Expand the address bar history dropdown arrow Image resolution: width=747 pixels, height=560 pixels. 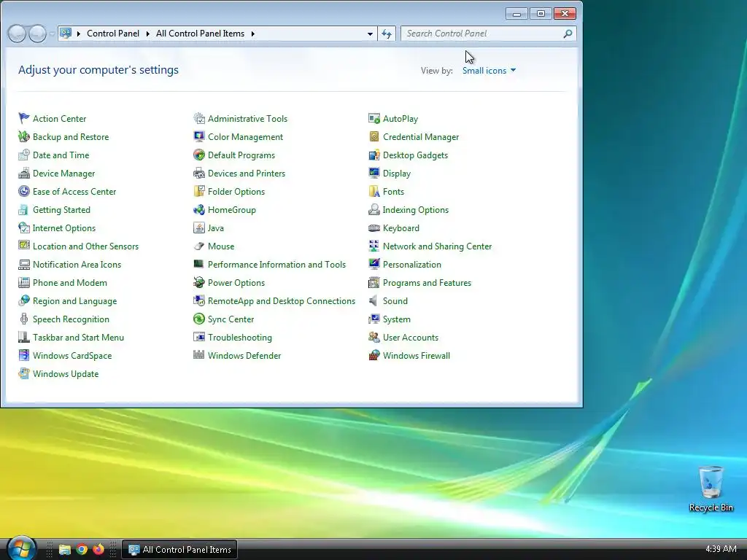click(x=370, y=34)
